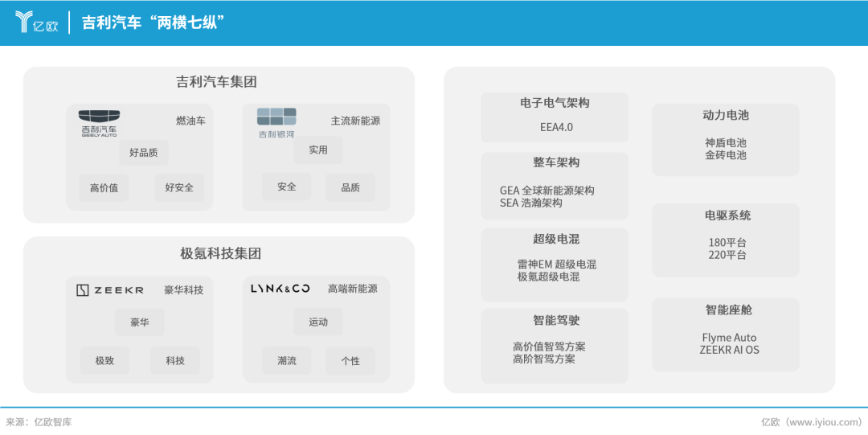The height and width of the screenshot is (435, 868).
Task: Click the 雷神EM 超级电混 line
Action: pos(557,265)
